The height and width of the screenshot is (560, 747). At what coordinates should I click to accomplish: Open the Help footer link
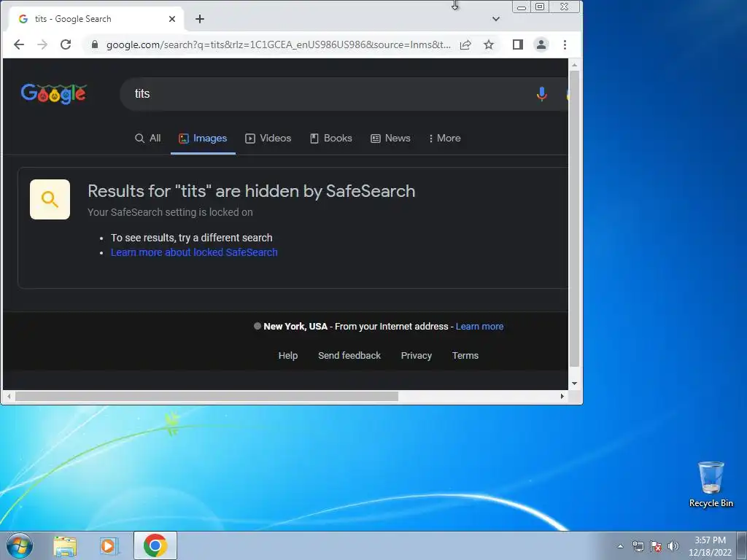click(287, 356)
